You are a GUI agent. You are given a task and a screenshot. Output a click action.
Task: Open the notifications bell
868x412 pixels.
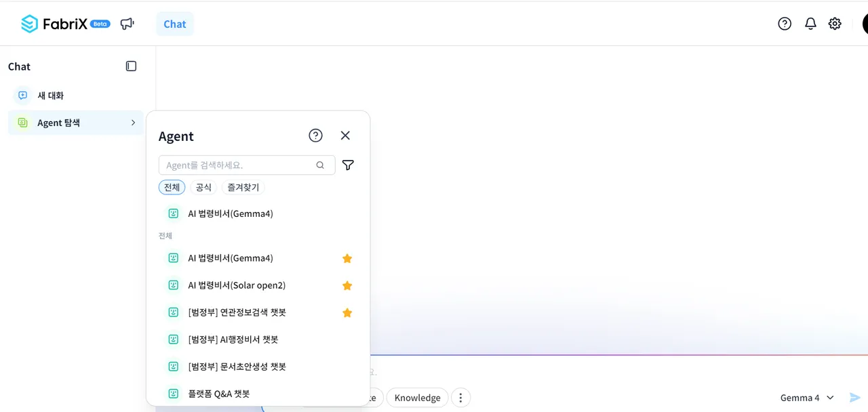click(x=810, y=24)
